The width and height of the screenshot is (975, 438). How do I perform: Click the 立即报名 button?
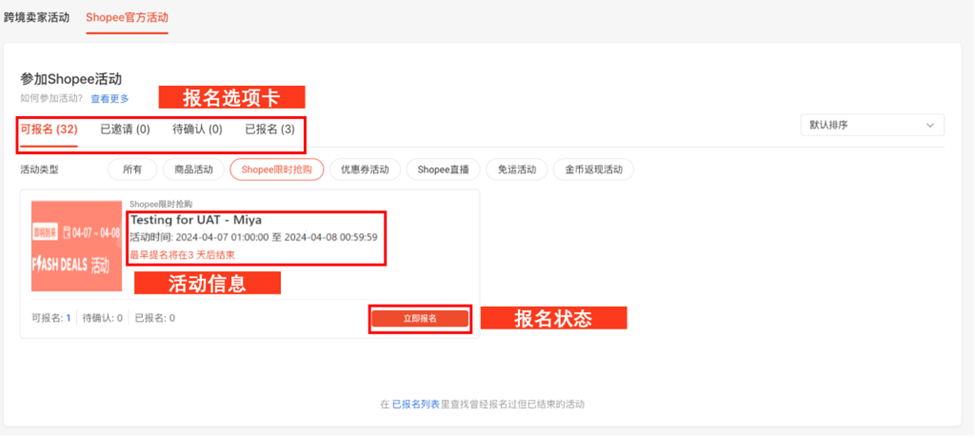tap(420, 318)
